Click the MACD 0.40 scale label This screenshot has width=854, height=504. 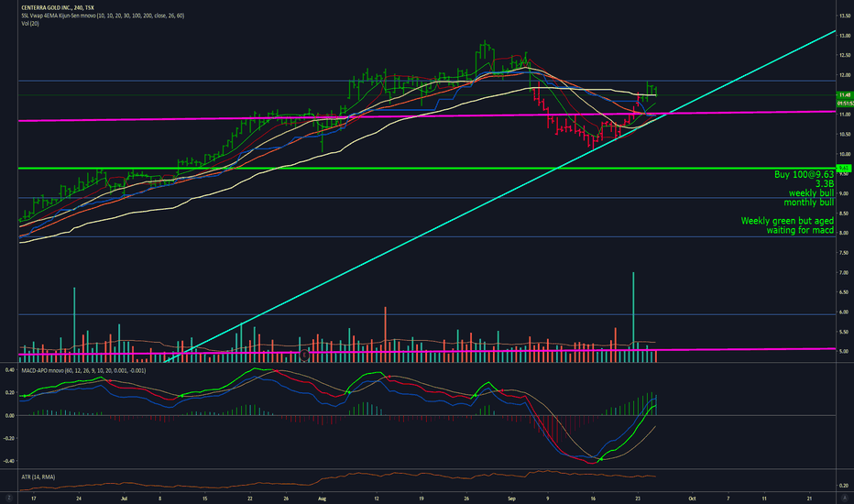click(9, 370)
